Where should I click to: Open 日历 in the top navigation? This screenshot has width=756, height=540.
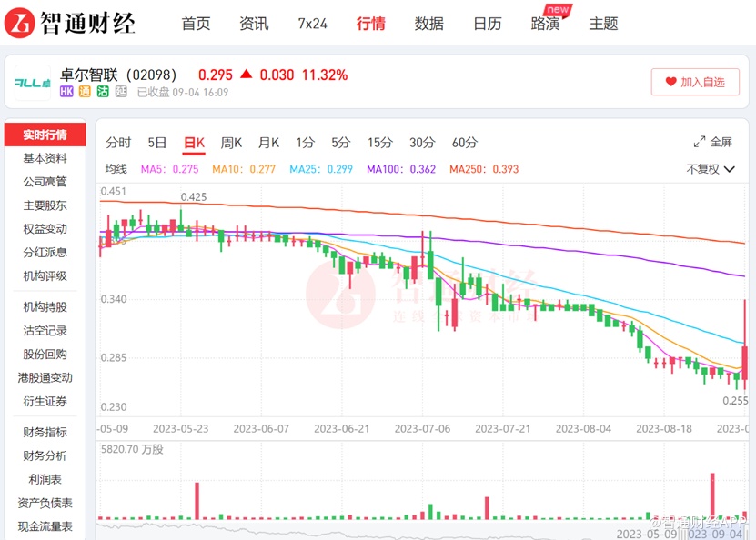(x=488, y=23)
